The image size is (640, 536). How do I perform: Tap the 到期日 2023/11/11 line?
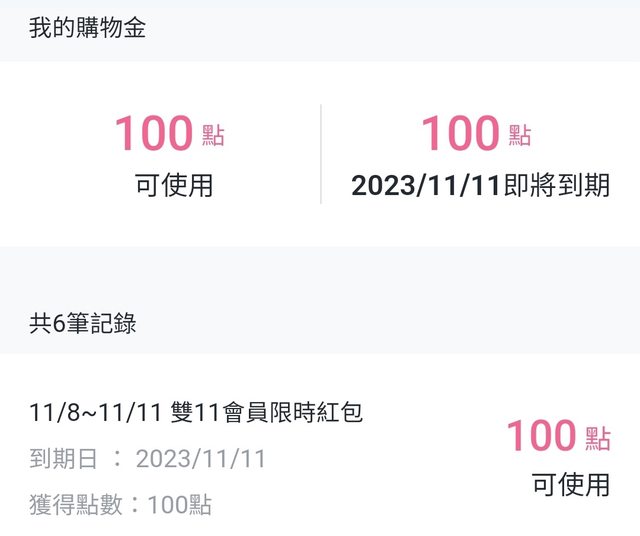point(148,459)
